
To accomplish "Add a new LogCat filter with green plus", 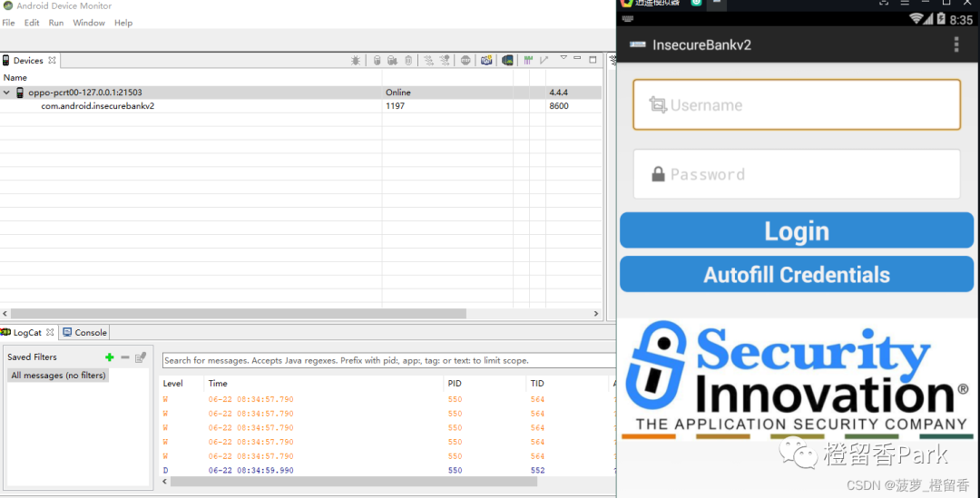I will 110,357.
